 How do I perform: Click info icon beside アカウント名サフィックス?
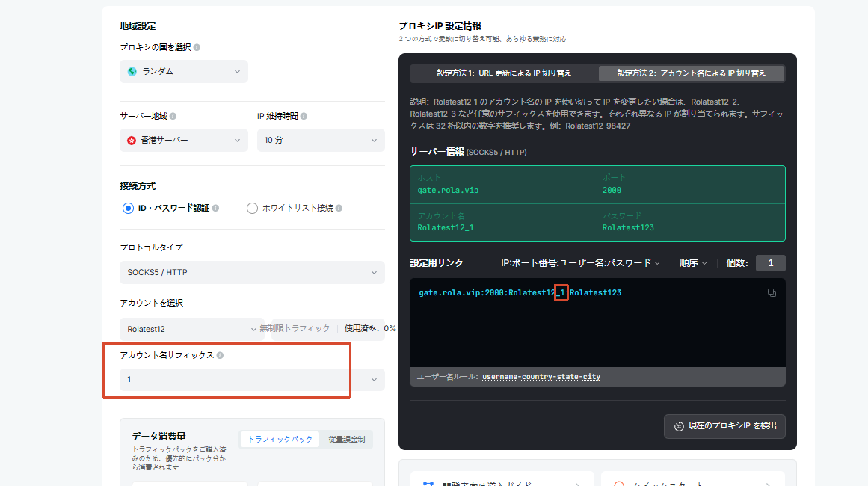coord(221,355)
